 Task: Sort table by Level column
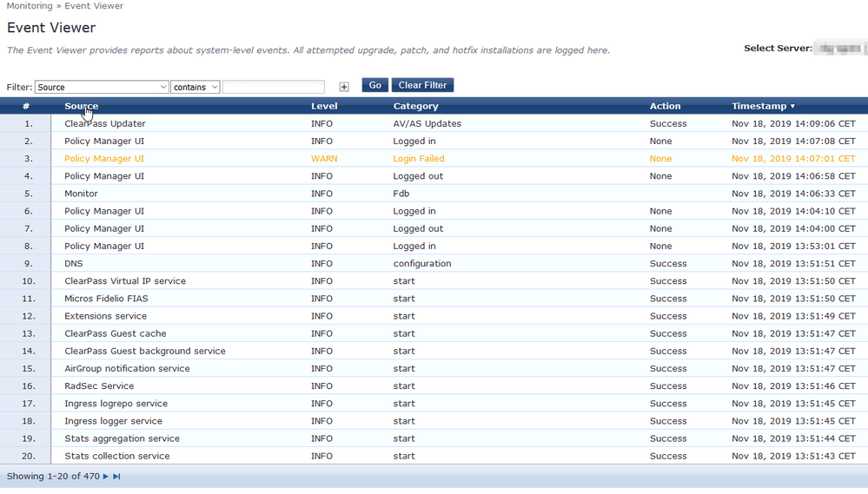tap(324, 106)
